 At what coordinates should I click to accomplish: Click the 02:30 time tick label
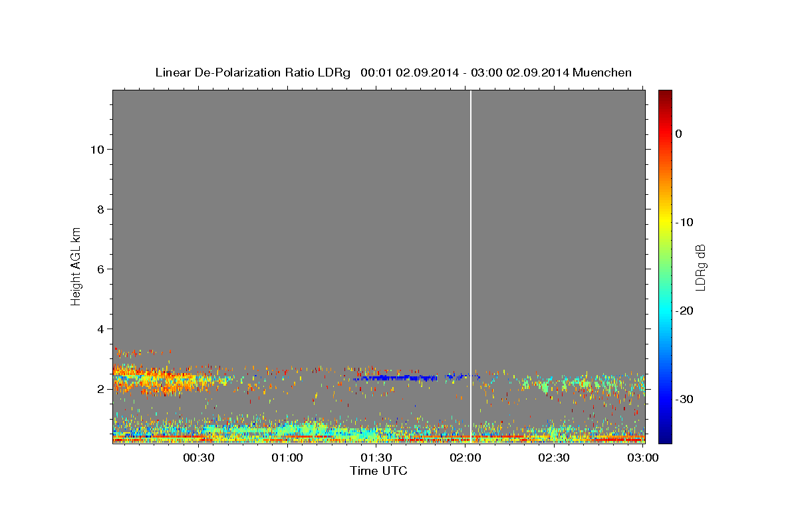point(553,458)
